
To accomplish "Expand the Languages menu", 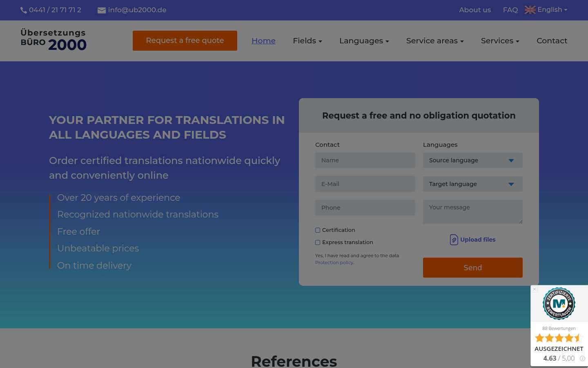I will coord(364,41).
